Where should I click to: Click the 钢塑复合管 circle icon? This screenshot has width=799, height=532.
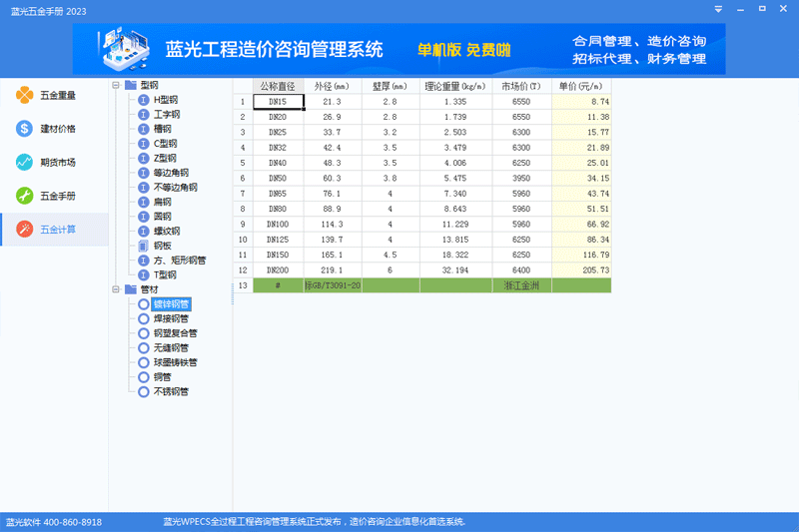144,333
